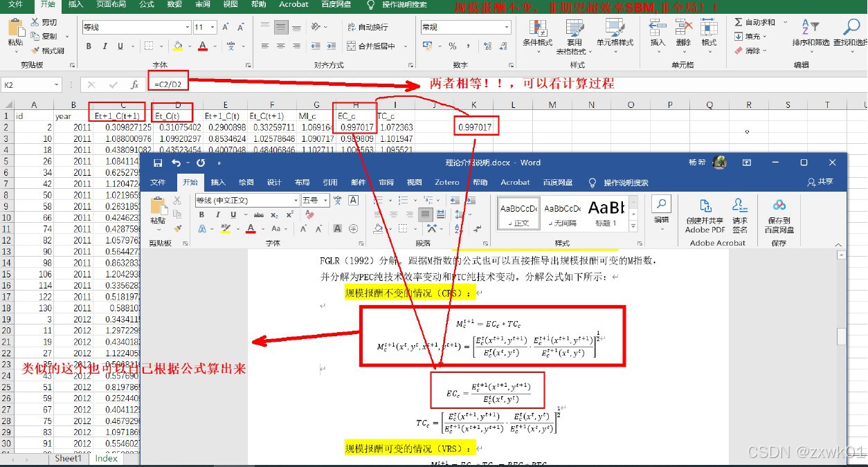Click Excel's Sort and Filter icon
This screenshot has height=467, width=868.
point(811,28)
